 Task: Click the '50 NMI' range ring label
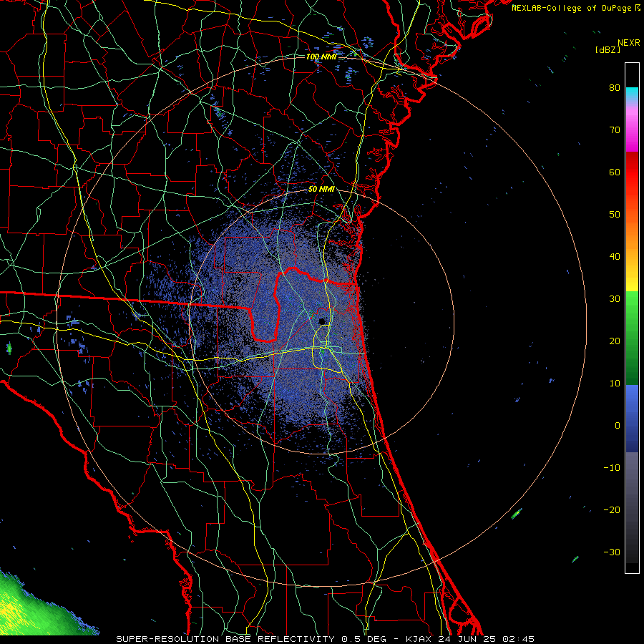(x=321, y=190)
